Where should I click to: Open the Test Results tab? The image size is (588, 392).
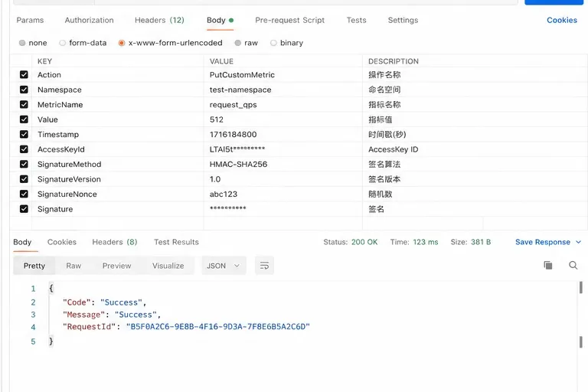pos(176,243)
